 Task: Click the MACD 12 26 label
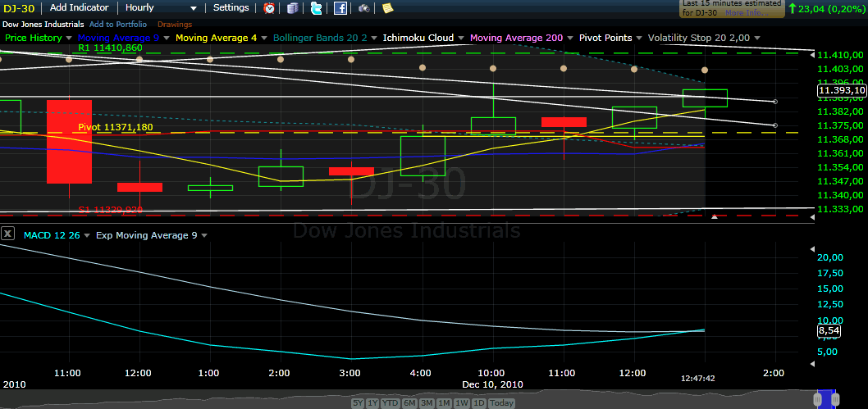point(52,235)
